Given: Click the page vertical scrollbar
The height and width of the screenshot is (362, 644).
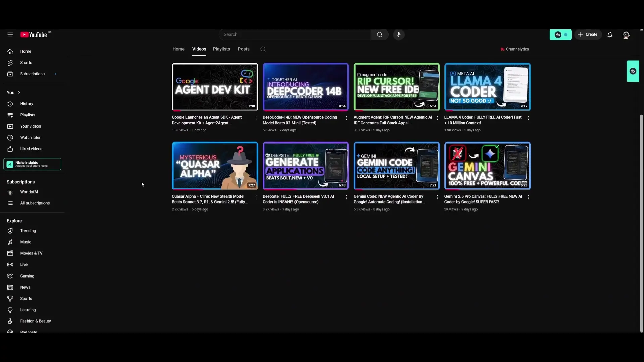Looking at the screenshot, I should pyautogui.click(x=641, y=223).
